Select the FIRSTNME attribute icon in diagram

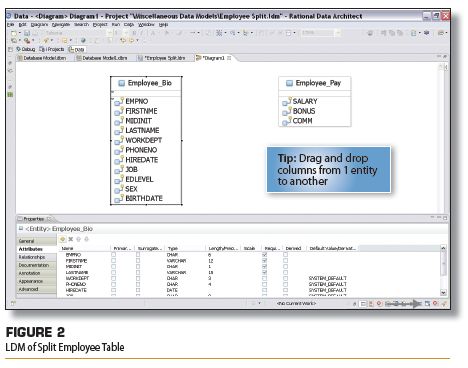(x=118, y=111)
